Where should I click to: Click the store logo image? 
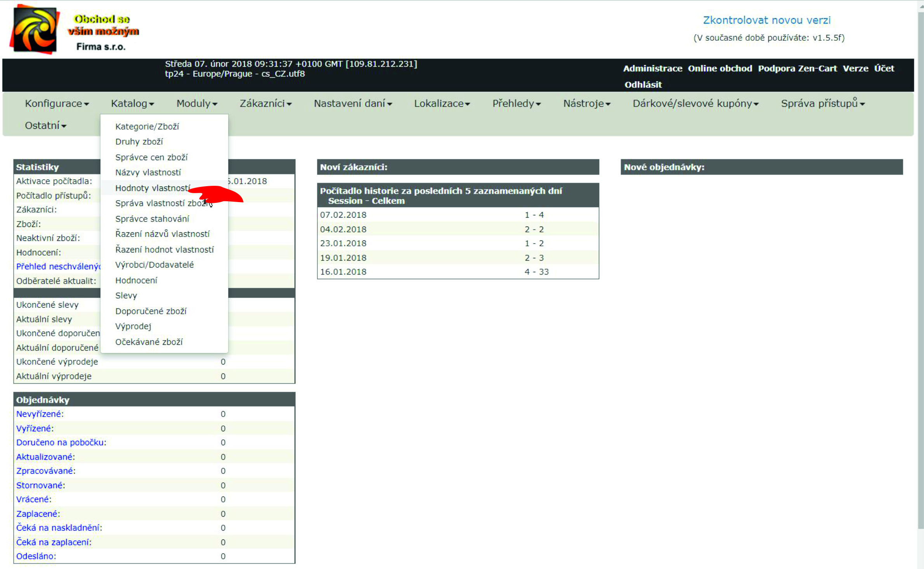click(x=35, y=30)
